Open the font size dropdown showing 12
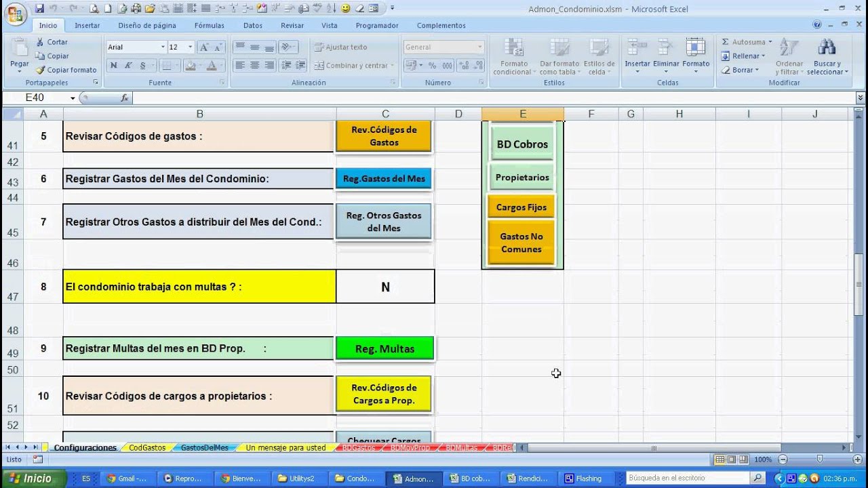 coord(191,47)
